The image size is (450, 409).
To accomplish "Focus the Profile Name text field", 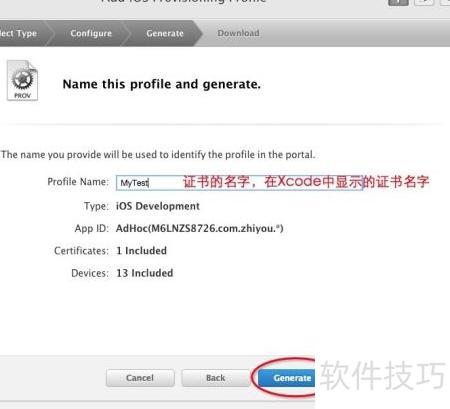I will click(x=239, y=183).
